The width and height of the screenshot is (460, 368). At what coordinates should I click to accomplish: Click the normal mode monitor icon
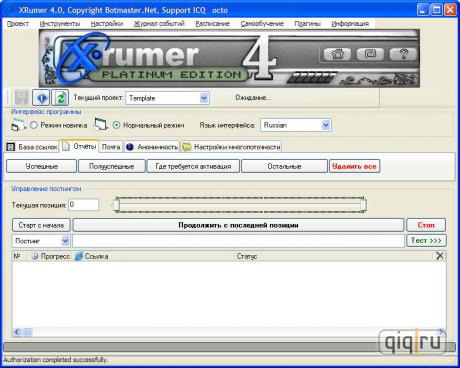100,124
